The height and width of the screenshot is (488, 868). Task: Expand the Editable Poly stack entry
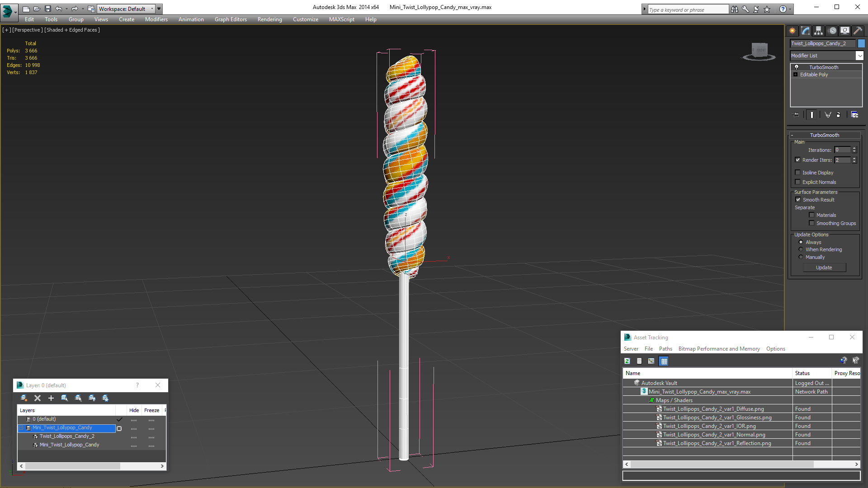796,75
